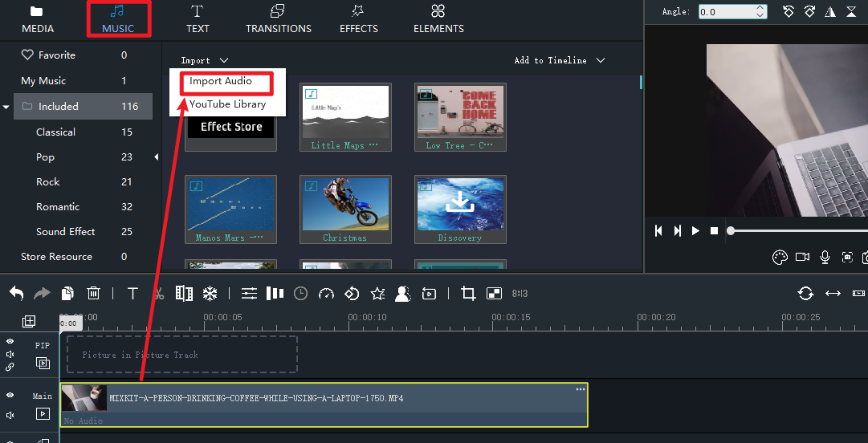
Task: Click the replay loop play icon
Action: (x=429, y=294)
